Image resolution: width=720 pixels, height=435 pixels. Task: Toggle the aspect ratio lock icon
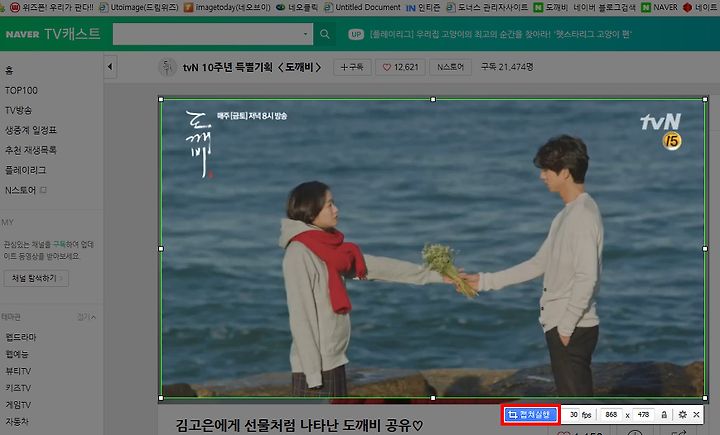coord(664,415)
